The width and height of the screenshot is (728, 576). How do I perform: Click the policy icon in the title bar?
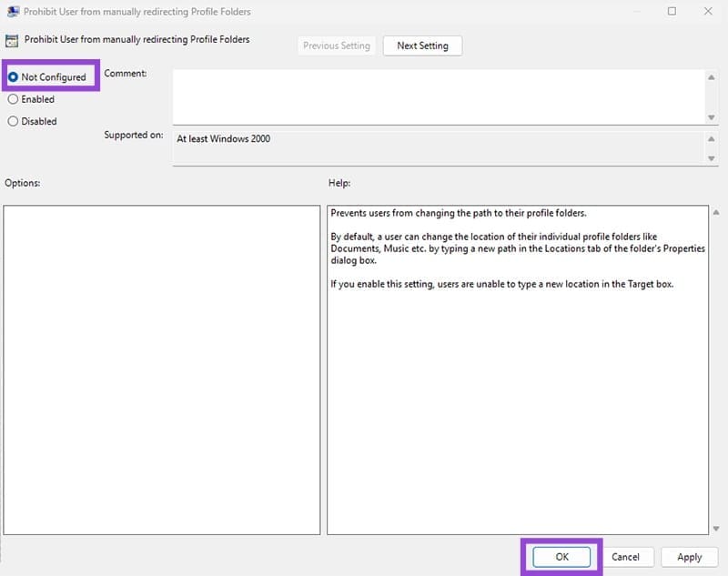(x=12, y=12)
